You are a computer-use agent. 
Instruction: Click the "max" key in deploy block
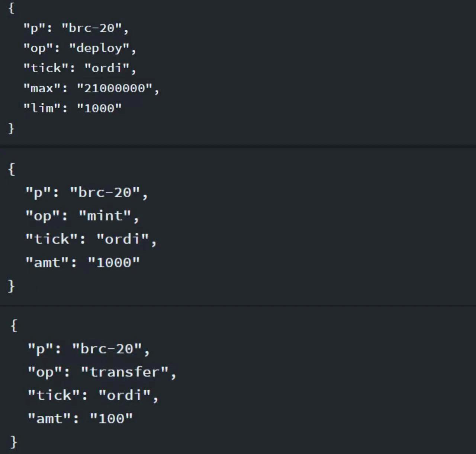[x=42, y=88]
